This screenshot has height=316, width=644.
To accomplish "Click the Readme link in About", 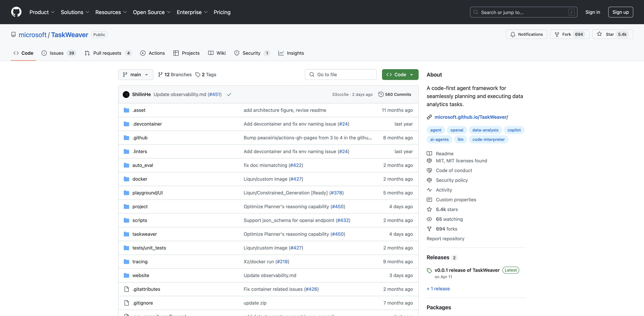I will pos(444,153).
